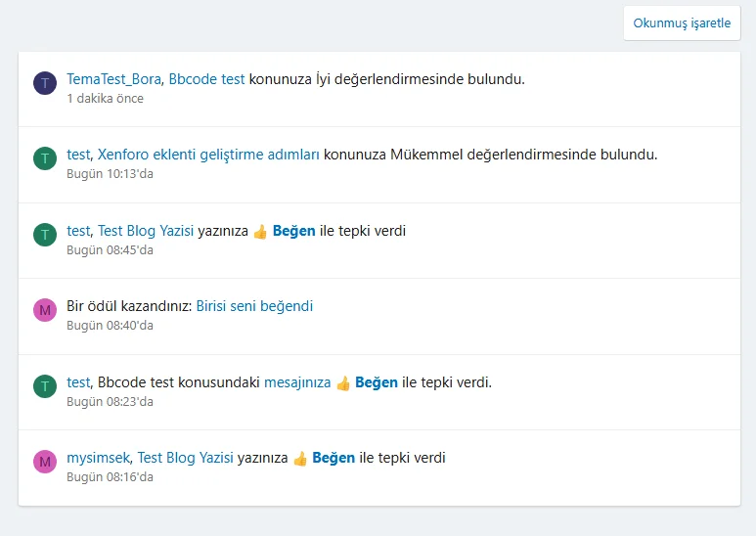Click the Bugün 08:16'da timestamp
The height and width of the screenshot is (536, 756).
(110, 476)
